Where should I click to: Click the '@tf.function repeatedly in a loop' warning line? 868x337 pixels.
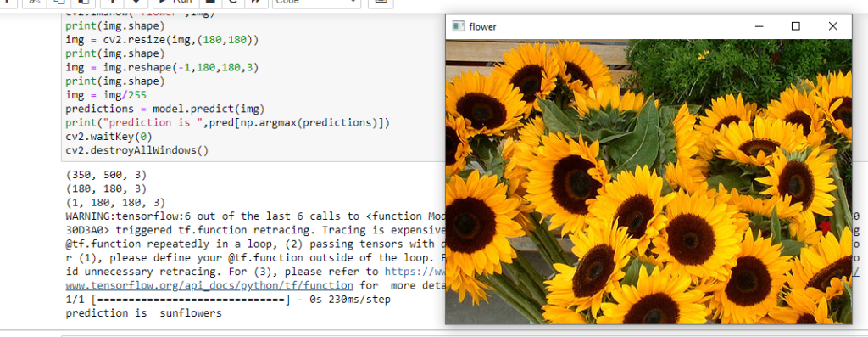point(255,244)
